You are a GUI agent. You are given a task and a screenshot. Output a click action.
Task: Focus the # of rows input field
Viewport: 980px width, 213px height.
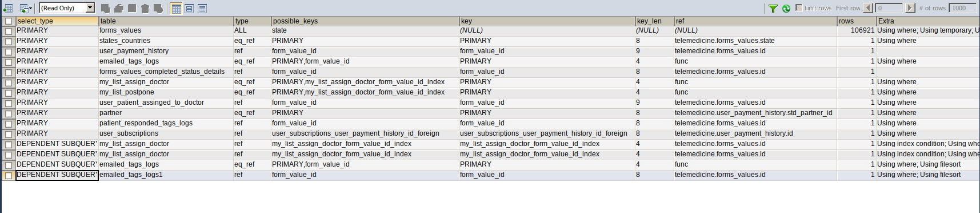963,8
